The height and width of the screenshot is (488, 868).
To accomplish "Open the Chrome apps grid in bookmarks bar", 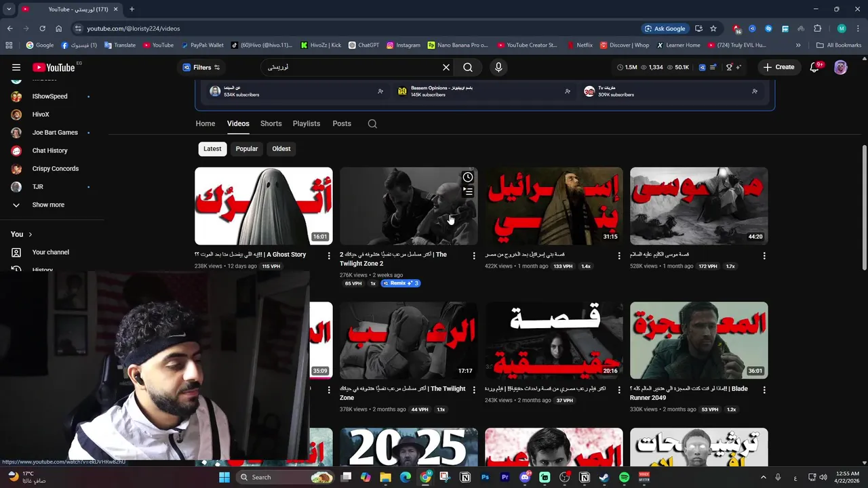I will point(9,45).
